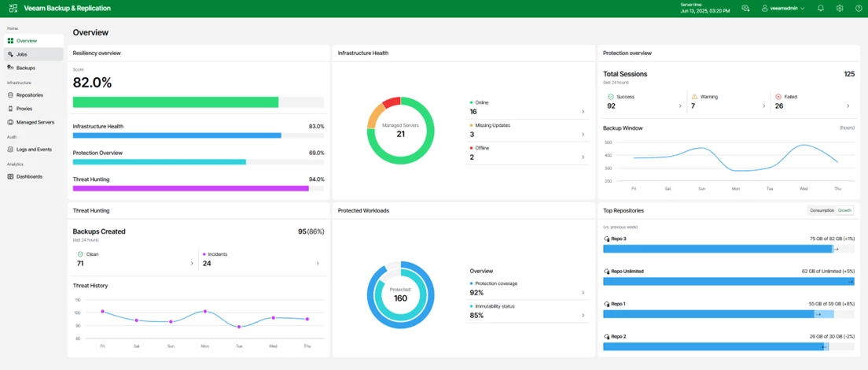The width and height of the screenshot is (868, 370).
Task: Click the Veeam logo icon in header
Action: click(x=13, y=9)
